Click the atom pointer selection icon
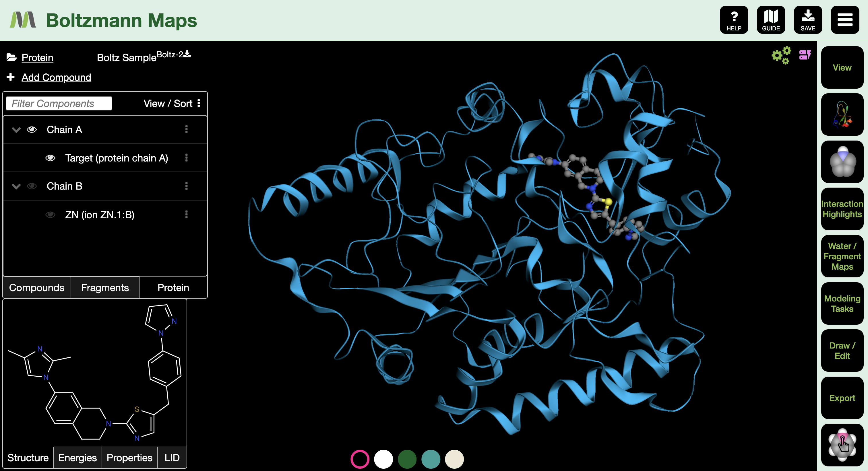This screenshot has width=868, height=471. (x=842, y=445)
